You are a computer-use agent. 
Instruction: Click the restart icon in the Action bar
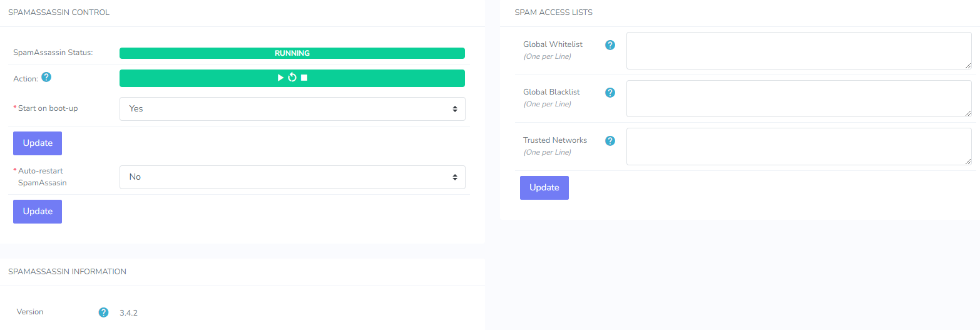[x=292, y=78]
